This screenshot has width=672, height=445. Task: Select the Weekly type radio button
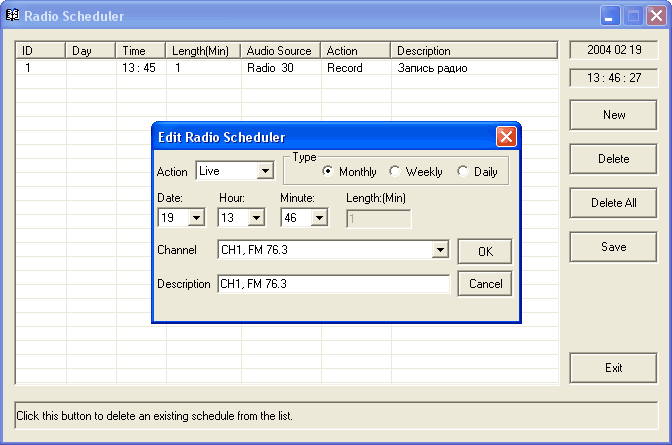click(395, 171)
